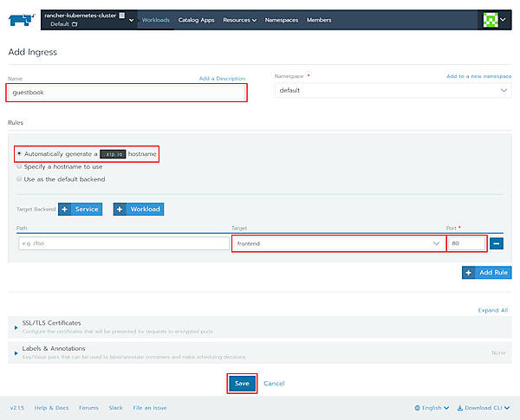
Task: Click the Rancher cow logo
Action: [23, 19]
